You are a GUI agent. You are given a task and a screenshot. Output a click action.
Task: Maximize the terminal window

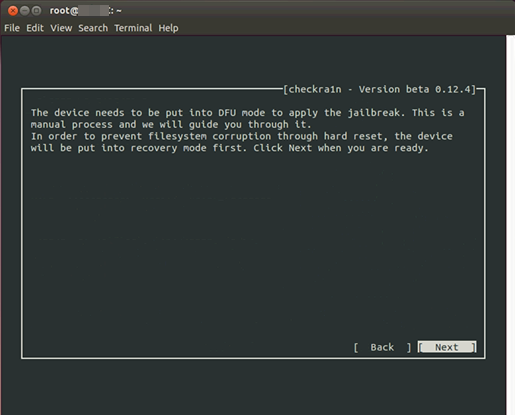pyautogui.click(x=36, y=11)
